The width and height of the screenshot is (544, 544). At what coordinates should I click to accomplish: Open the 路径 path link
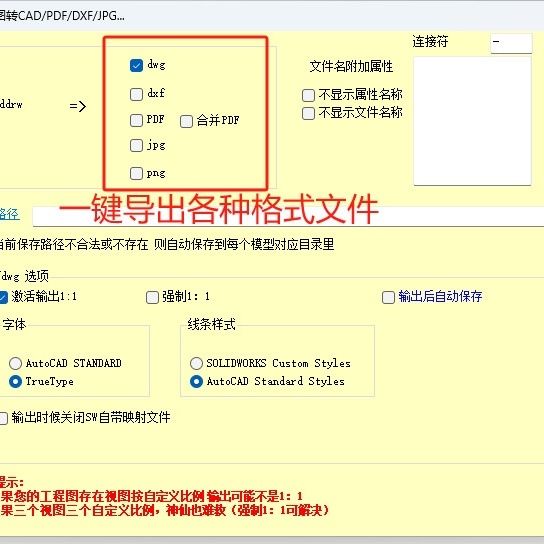point(9,214)
